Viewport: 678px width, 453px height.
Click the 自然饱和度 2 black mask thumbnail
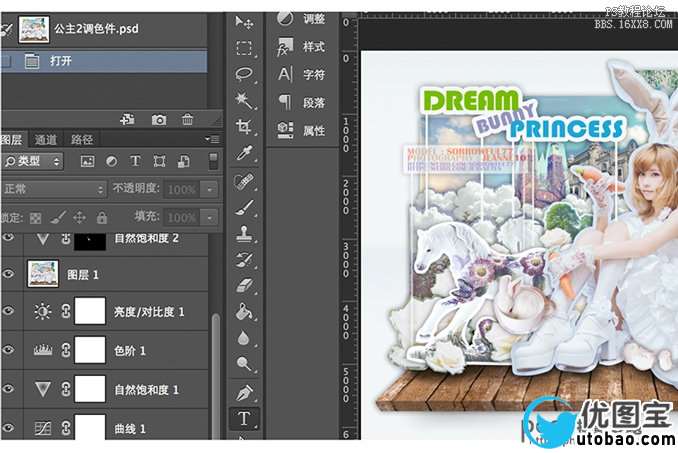(90, 242)
